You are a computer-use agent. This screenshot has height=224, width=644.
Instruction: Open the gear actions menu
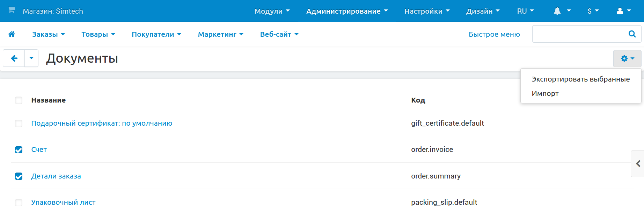pos(627,58)
